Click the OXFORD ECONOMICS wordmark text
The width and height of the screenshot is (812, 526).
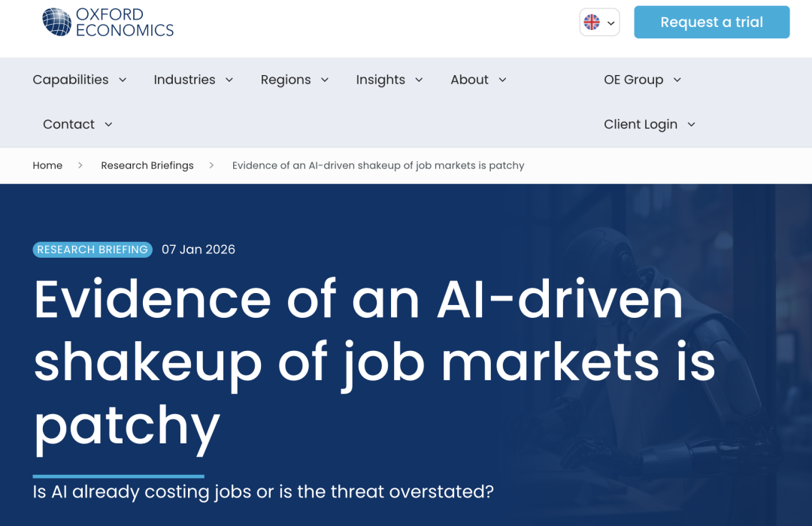pos(125,23)
